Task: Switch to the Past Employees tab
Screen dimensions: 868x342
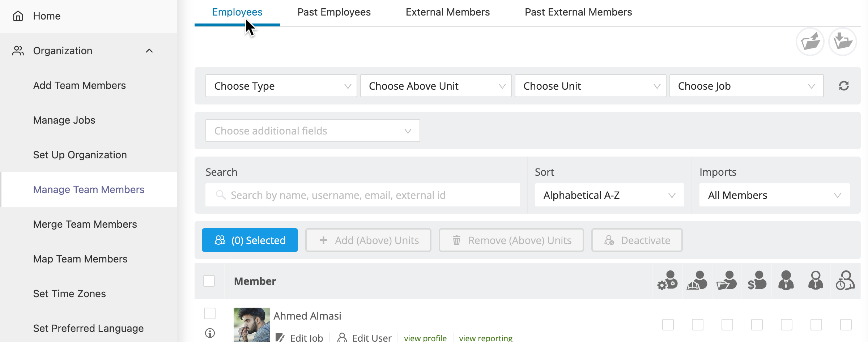Action: tap(334, 12)
